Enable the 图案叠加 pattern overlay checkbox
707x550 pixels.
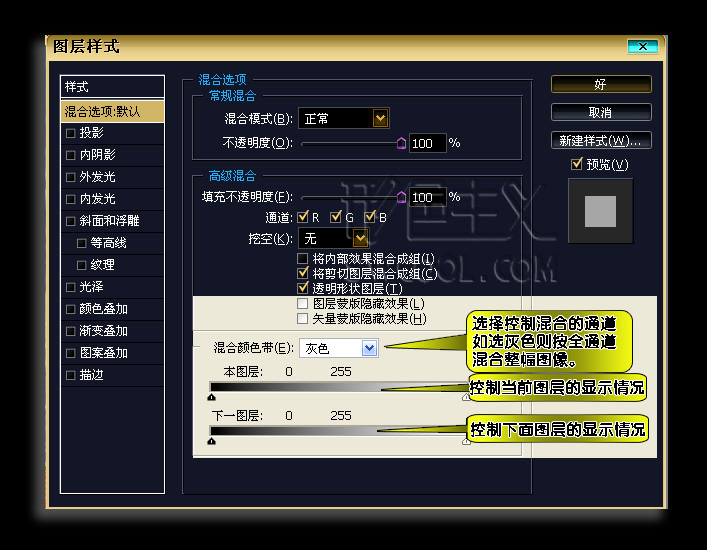click(x=70, y=353)
